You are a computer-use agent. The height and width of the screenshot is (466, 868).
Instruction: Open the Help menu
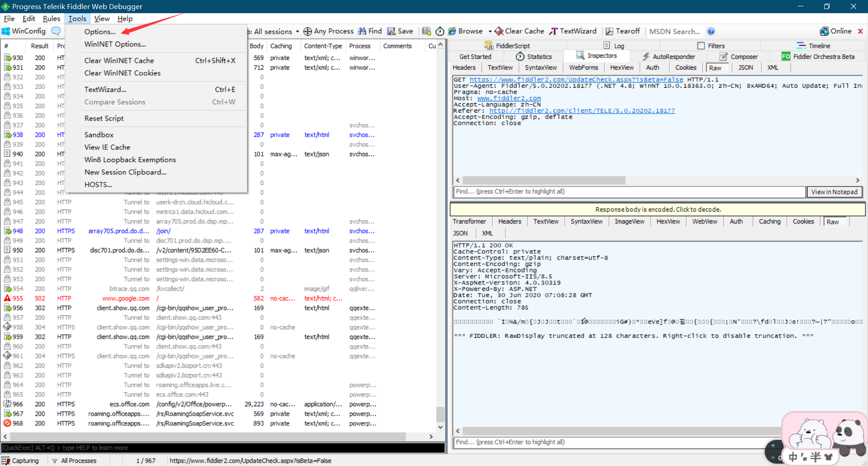tap(125, 19)
